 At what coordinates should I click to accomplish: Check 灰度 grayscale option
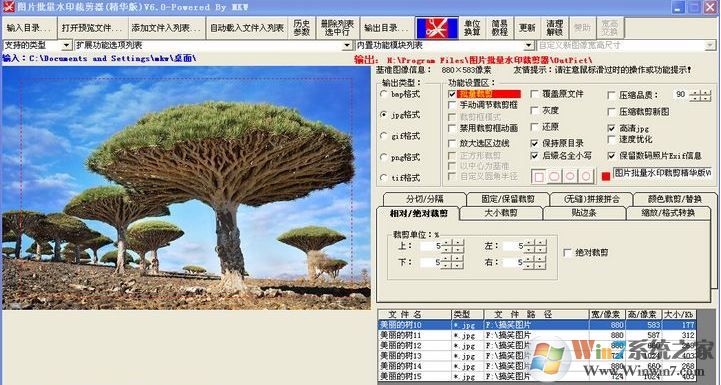pyautogui.click(x=535, y=110)
